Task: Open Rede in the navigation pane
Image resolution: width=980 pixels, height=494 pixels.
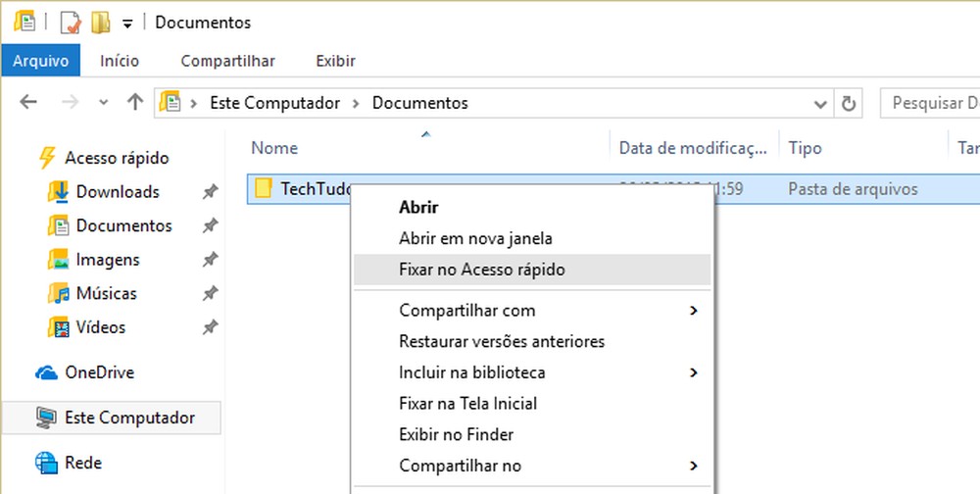Action: (x=83, y=463)
